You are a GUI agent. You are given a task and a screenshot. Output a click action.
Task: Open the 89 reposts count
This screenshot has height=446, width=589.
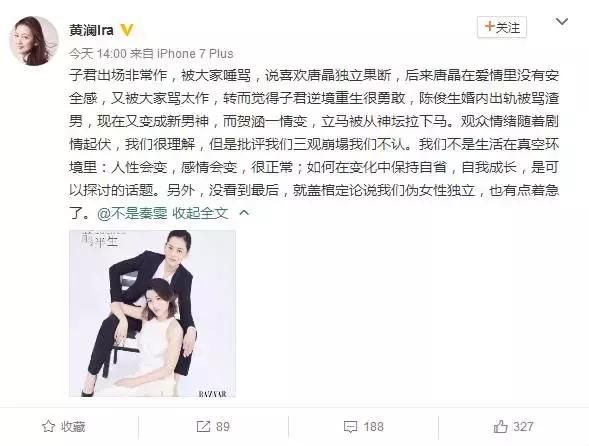pos(223,427)
